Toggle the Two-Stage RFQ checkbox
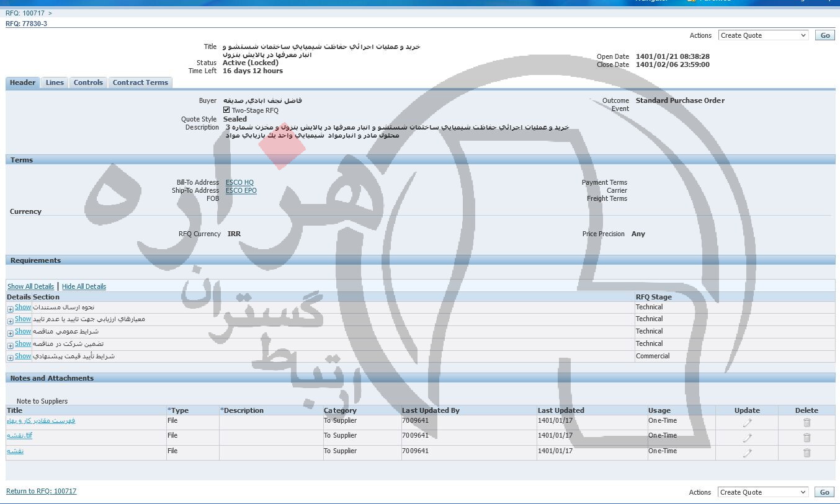This screenshot has height=504, width=840. [226, 110]
